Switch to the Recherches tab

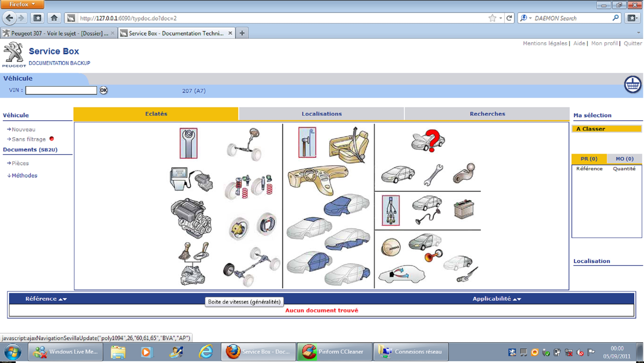tap(487, 114)
